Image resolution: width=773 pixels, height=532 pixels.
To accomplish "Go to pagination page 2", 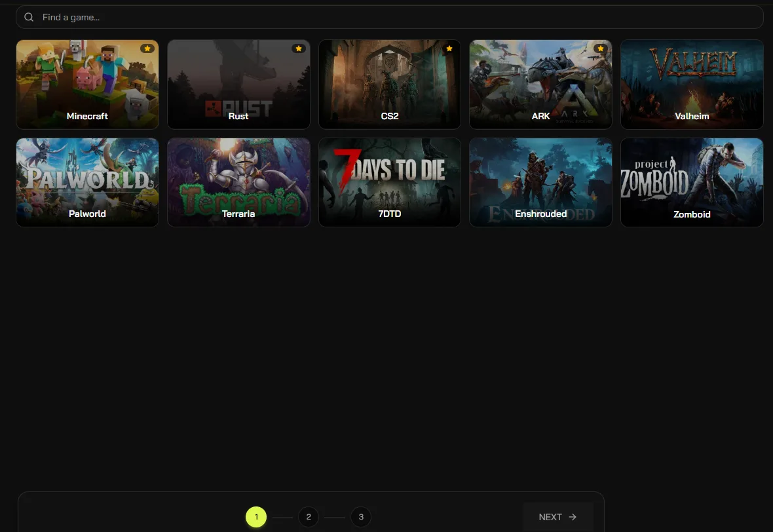I will 309,517.
